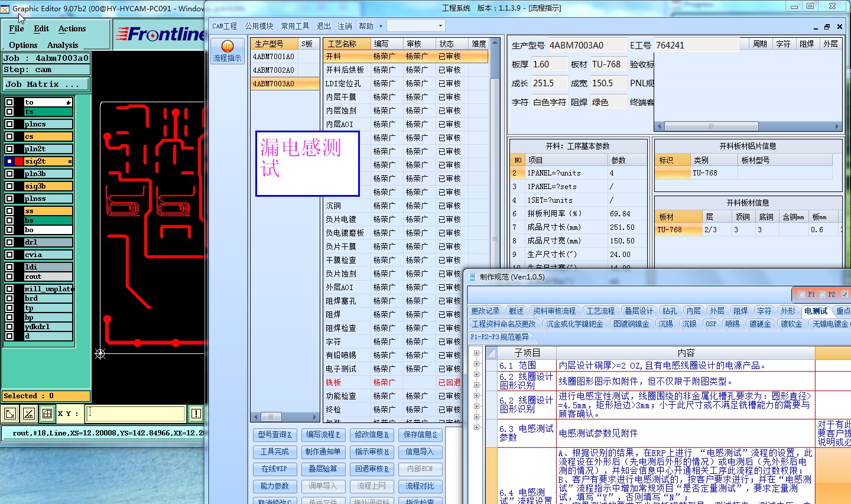
Task: Open the File menu in Graphic Editor
Action: coord(17,28)
